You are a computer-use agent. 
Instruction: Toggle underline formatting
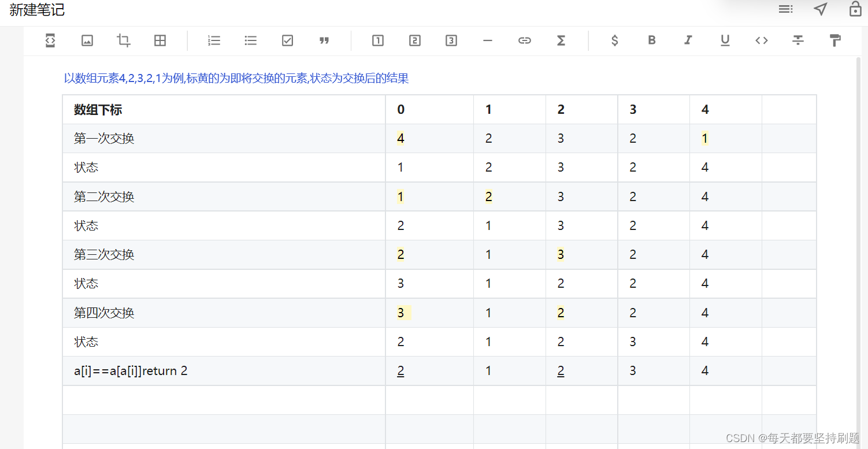[x=725, y=40]
